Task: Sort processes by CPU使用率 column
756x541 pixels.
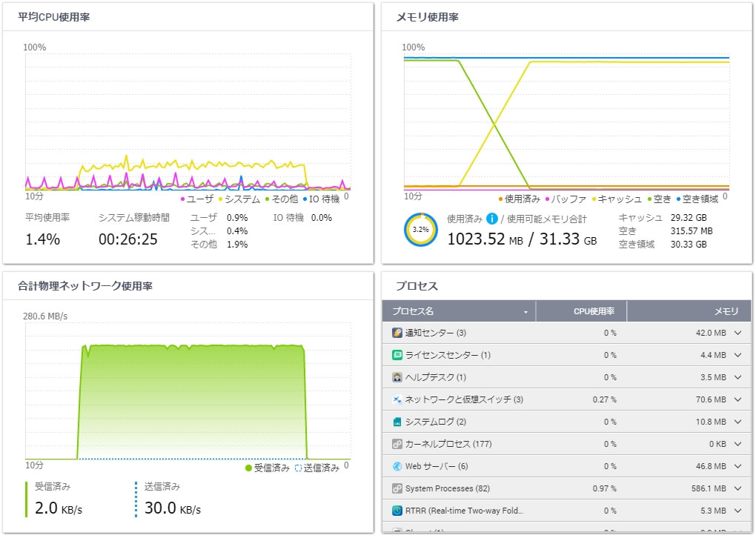Action: click(580, 311)
